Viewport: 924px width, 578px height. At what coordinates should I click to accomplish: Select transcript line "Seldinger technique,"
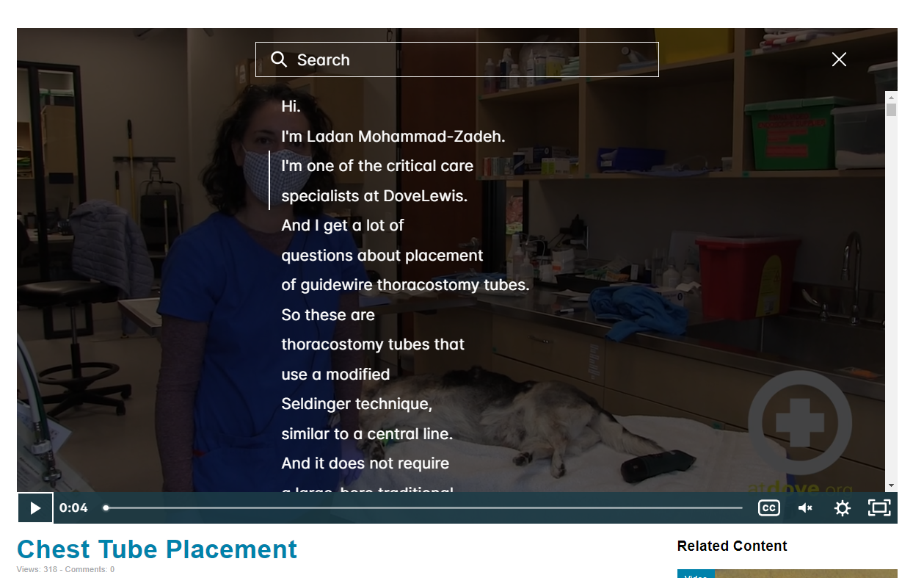coord(357,404)
